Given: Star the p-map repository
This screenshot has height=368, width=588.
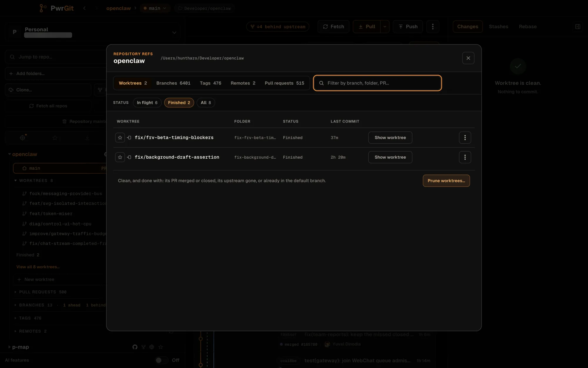Looking at the screenshot, I should click(x=161, y=347).
